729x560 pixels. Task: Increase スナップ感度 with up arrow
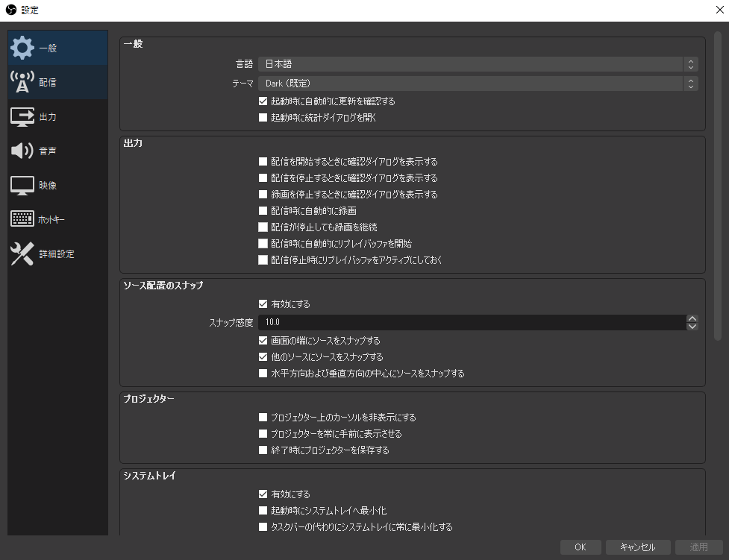692,318
